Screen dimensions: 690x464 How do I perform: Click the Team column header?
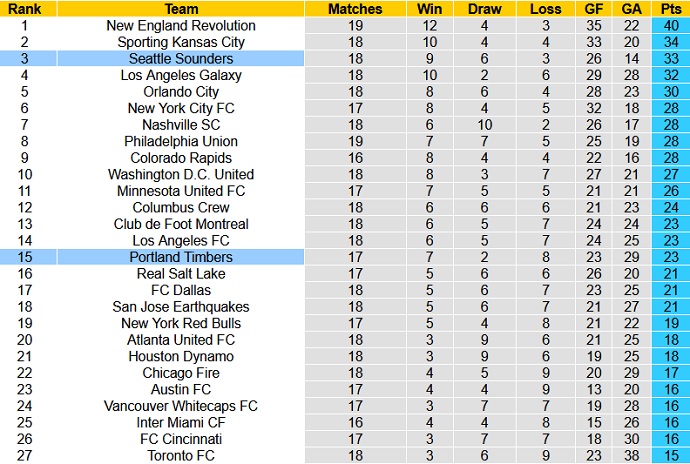point(181,9)
